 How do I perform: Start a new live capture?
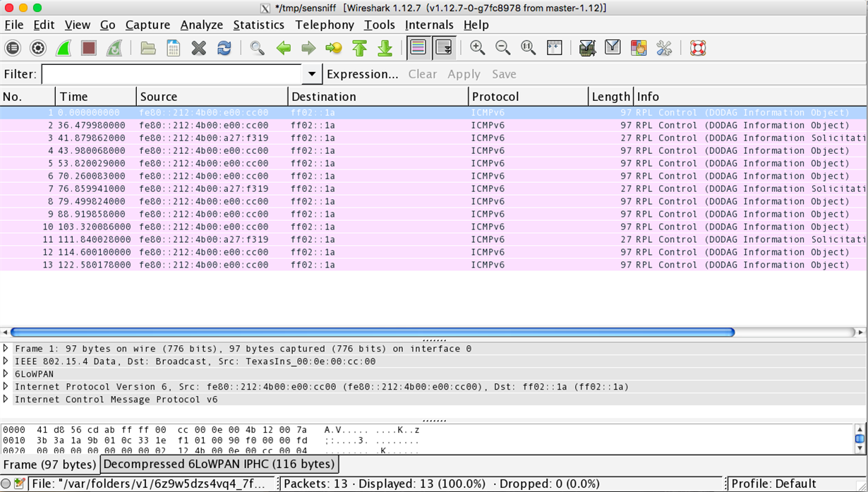[x=62, y=48]
